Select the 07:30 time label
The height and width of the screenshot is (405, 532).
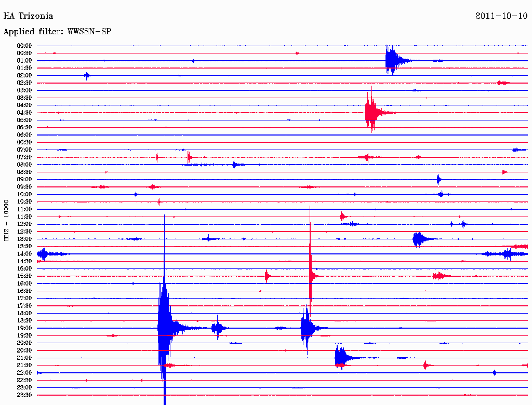point(24,157)
